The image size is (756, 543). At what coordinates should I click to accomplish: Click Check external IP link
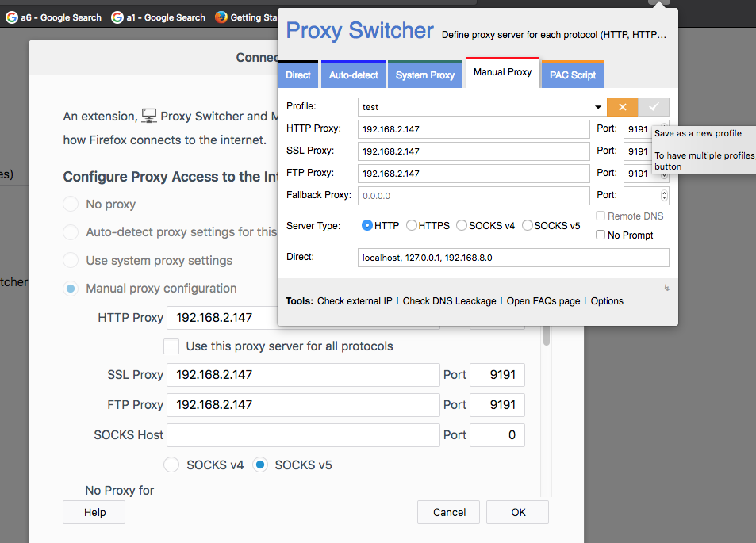coord(355,301)
